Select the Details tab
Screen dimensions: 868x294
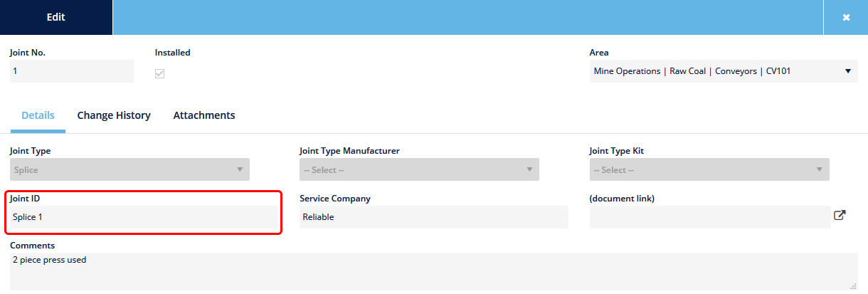[38, 115]
